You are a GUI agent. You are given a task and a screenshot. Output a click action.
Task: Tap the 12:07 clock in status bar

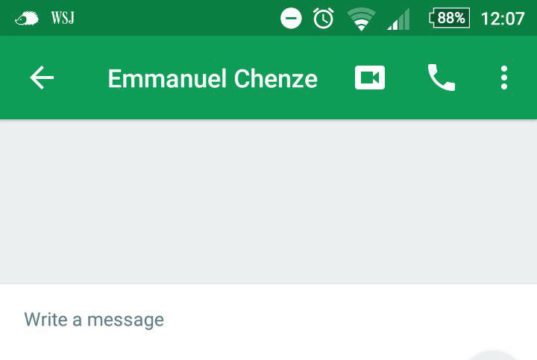point(503,18)
